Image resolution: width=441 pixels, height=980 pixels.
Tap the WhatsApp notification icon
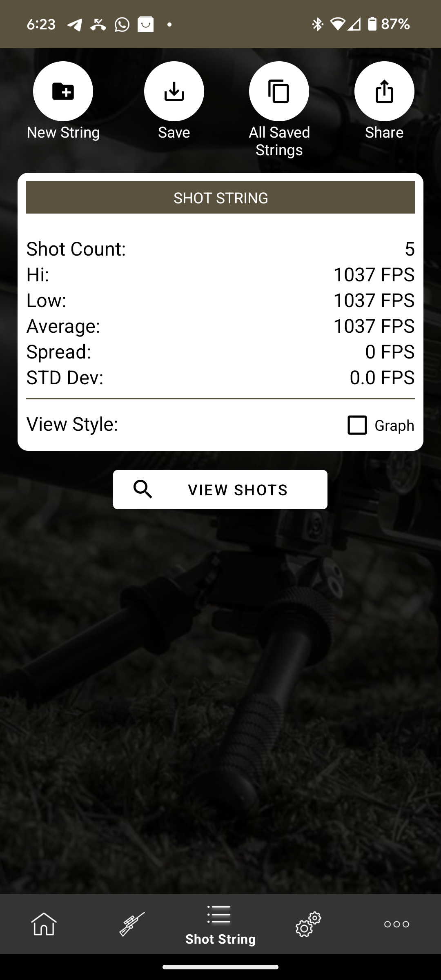[122, 24]
